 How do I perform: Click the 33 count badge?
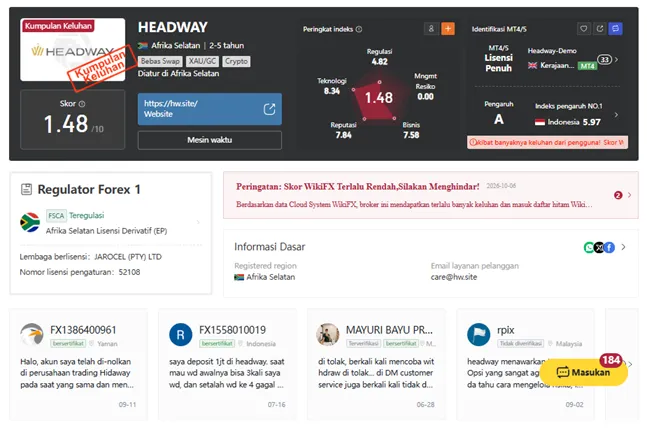pyautogui.click(x=604, y=59)
